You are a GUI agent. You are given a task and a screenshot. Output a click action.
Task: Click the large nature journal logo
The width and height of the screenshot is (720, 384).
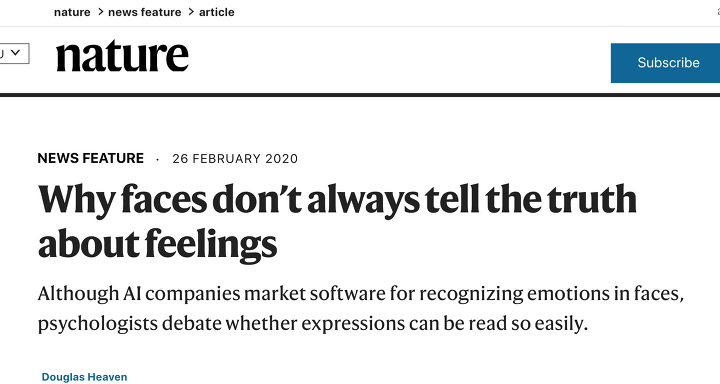point(122,56)
